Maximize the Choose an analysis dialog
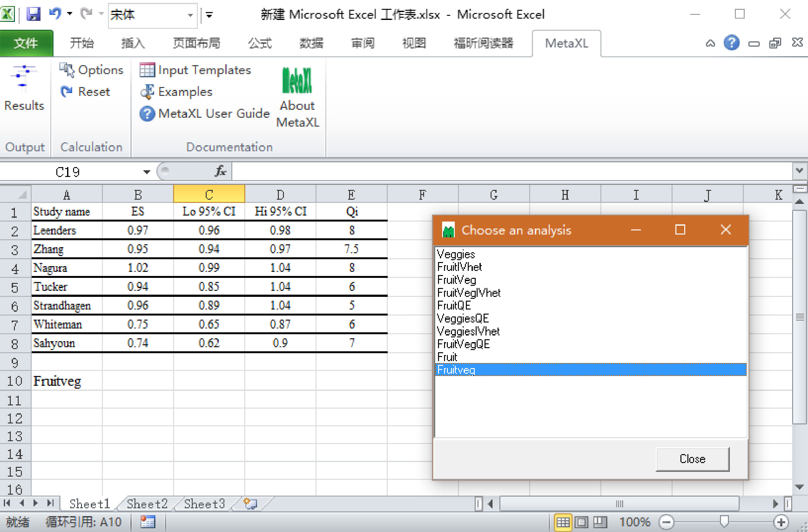 coord(680,230)
